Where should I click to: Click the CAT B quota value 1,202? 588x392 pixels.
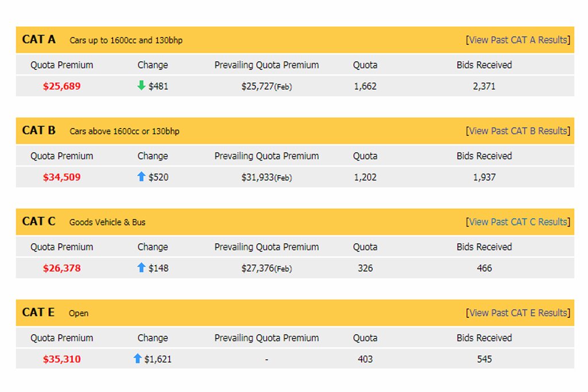[x=365, y=177]
